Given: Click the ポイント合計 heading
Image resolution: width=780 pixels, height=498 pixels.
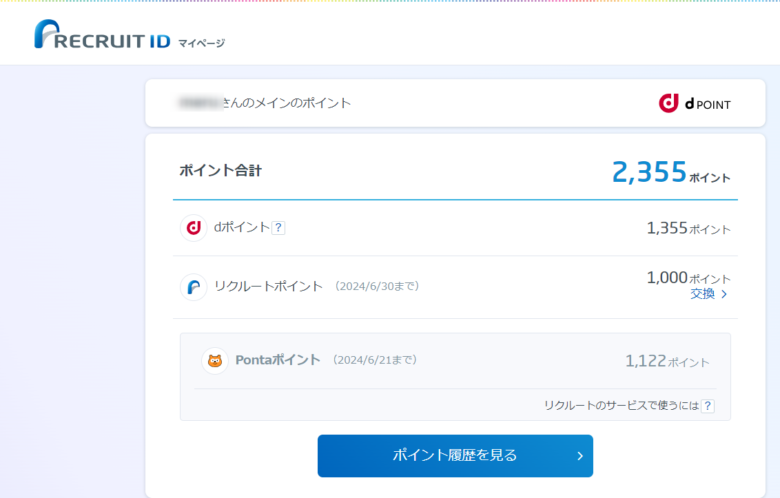Looking at the screenshot, I should click(220, 171).
